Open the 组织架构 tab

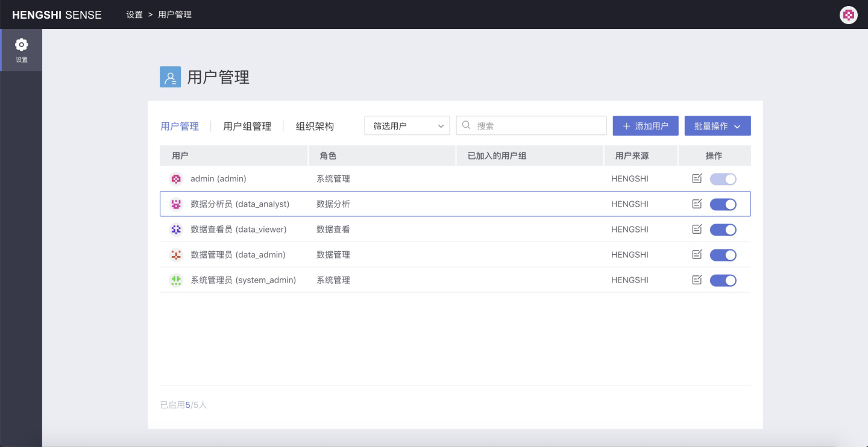tap(315, 127)
